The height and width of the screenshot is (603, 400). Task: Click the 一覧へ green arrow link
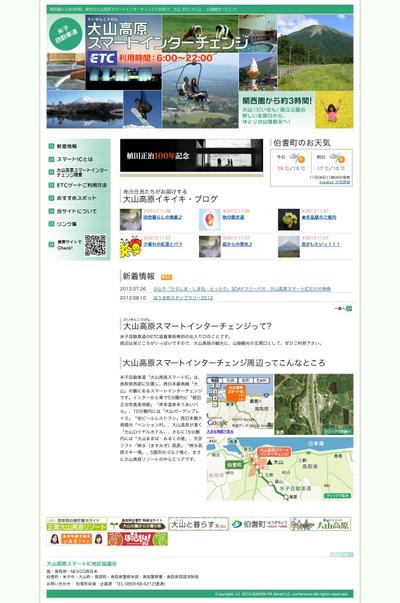[x=343, y=308]
